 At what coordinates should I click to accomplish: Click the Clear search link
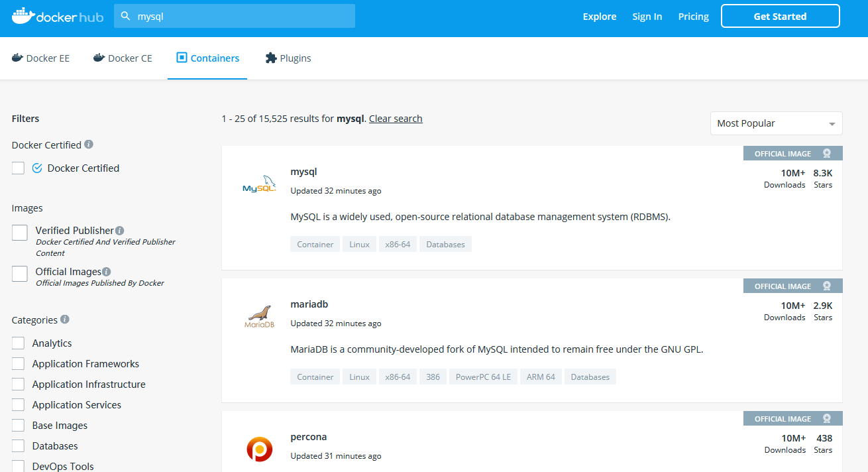point(396,119)
